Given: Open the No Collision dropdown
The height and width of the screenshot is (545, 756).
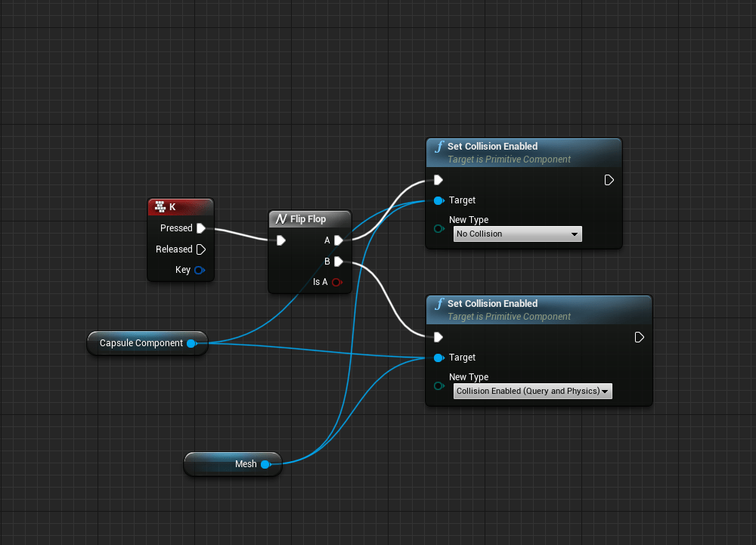Looking at the screenshot, I should [518, 234].
